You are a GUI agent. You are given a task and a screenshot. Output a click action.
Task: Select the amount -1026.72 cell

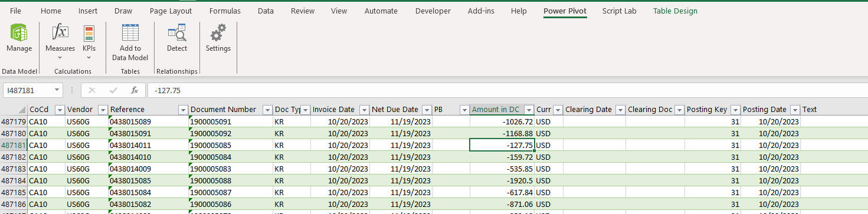(x=502, y=121)
